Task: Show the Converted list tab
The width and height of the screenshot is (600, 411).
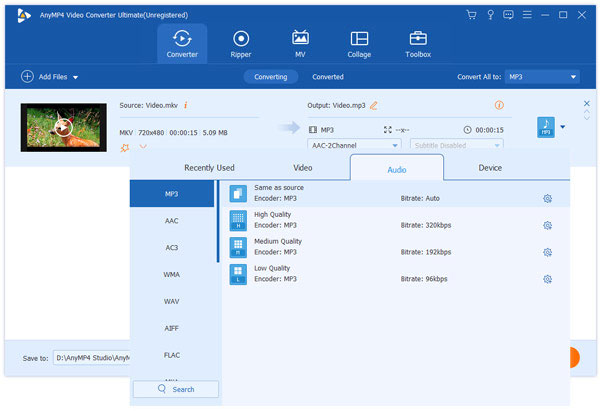Action: (328, 77)
